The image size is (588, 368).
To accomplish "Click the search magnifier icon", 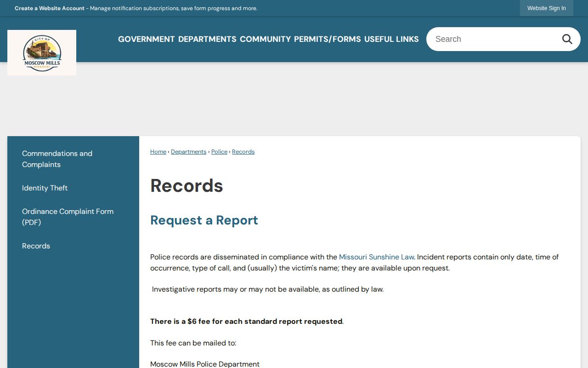I will pyautogui.click(x=567, y=39).
